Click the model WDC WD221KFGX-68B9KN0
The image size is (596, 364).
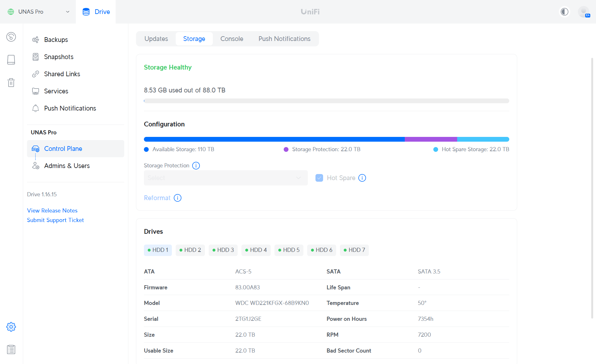[272, 303]
